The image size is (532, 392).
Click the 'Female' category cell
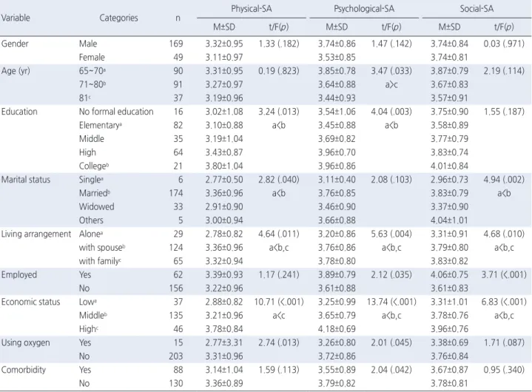[92, 57]
